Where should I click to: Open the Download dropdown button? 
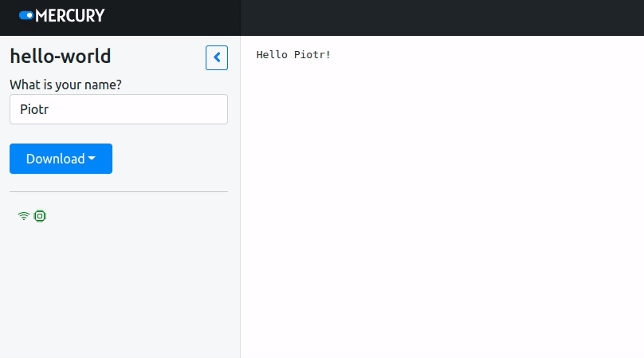point(61,159)
